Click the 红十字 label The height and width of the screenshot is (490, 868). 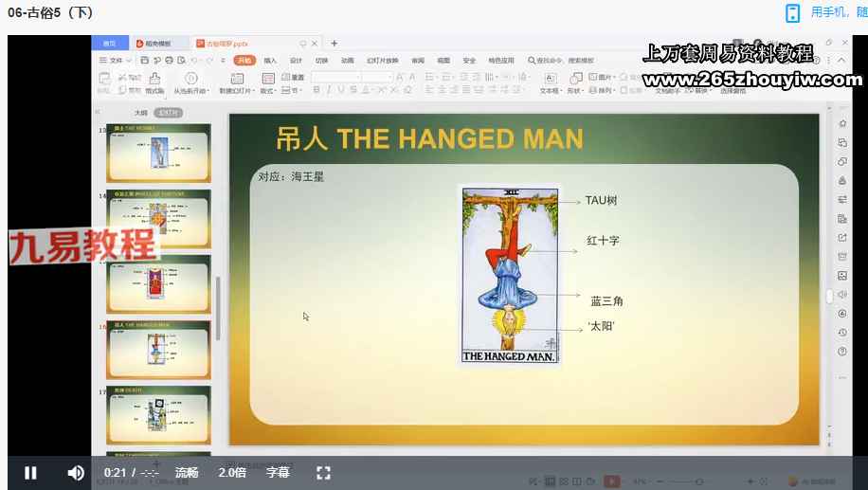tap(603, 241)
